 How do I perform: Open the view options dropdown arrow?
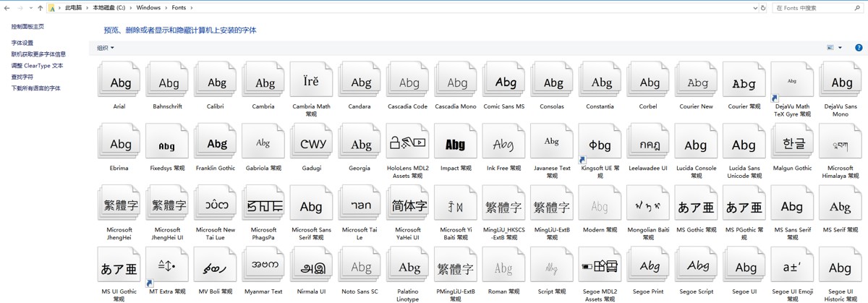840,48
